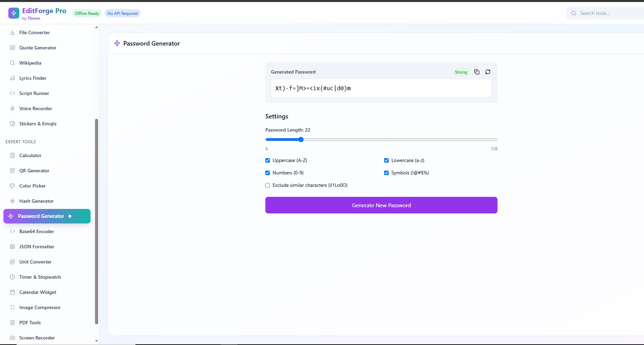Click the 'EXPERT TOOLS' section header
Viewport: 644px width, 345px height.
21,142
